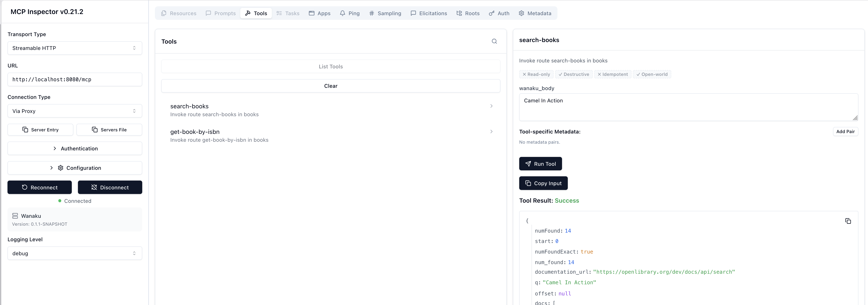Viewport: 868px width, 305px height.
Task: Expand the Authentication section
Action: (x=75, y=149)
